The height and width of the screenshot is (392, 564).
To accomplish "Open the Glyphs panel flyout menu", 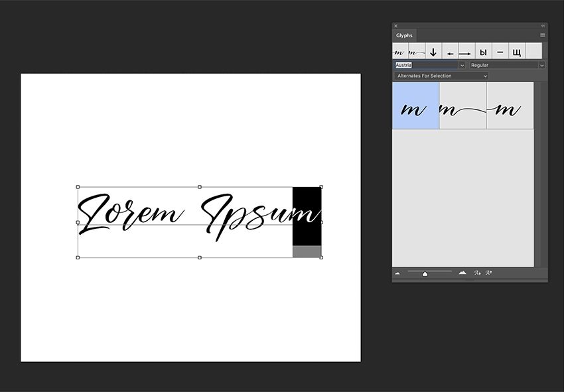I will click(x=542, y=35).
